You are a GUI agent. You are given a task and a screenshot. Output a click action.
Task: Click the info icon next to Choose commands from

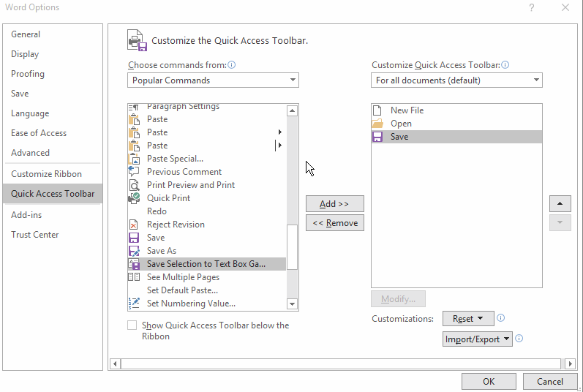(x=232, y=65)
